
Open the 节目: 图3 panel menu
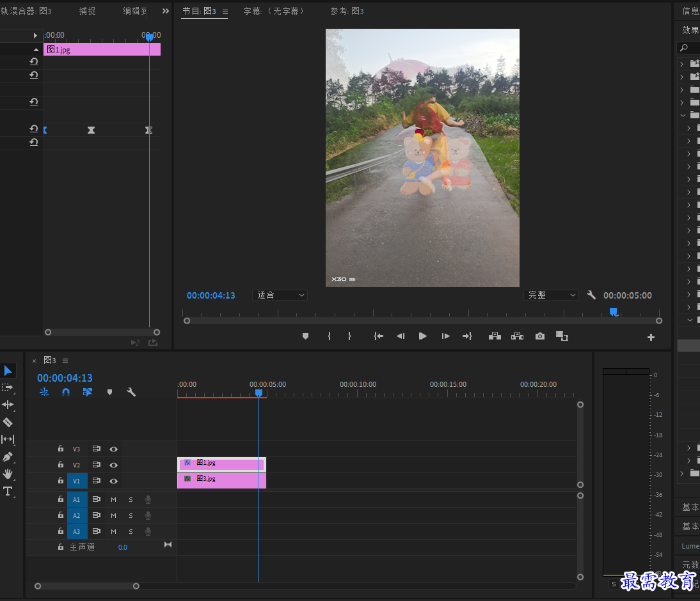225,12
